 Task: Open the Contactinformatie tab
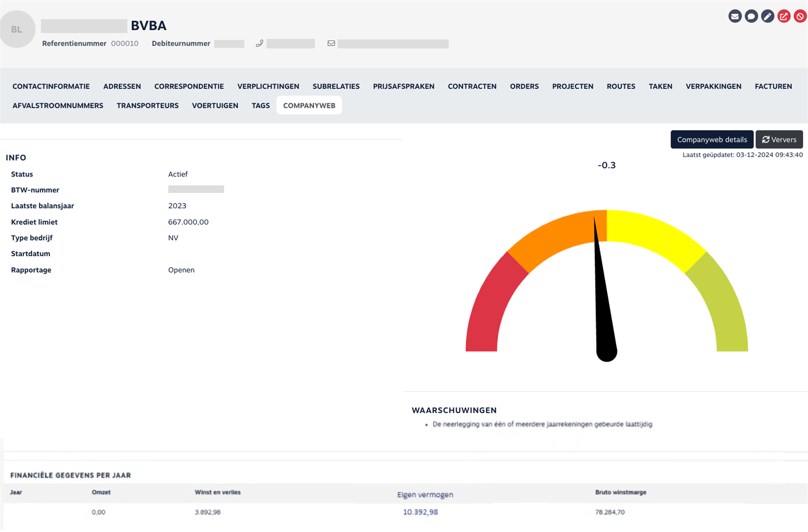tap(51, 86)
